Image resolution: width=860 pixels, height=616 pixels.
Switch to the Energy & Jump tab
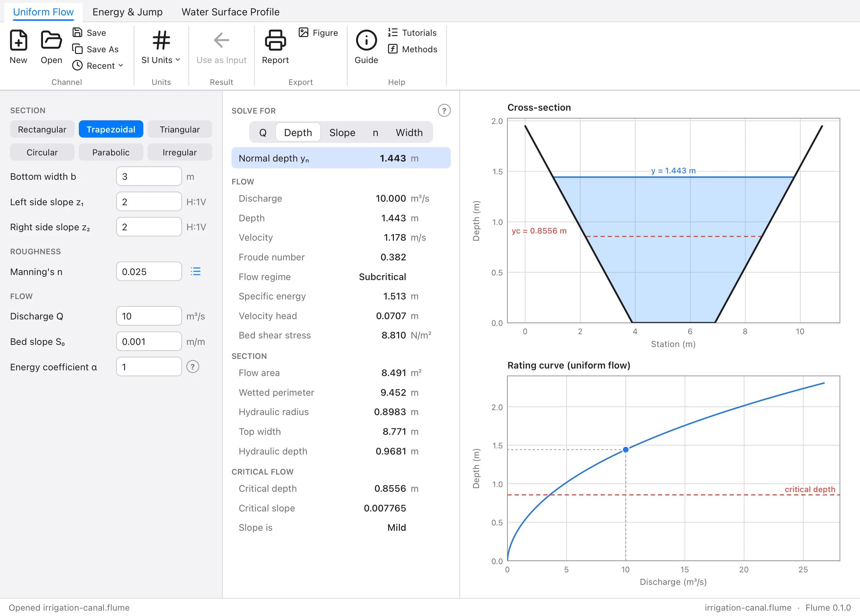point(128,12)
